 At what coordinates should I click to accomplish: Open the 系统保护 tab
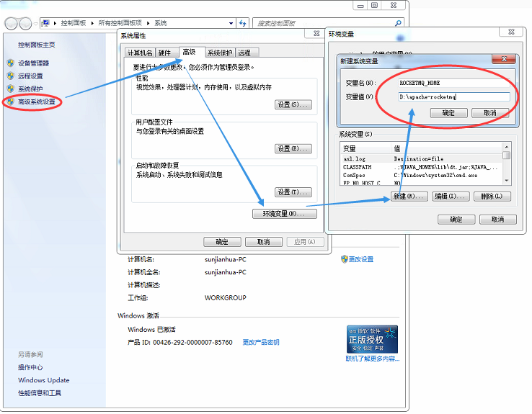coord(220,53)
